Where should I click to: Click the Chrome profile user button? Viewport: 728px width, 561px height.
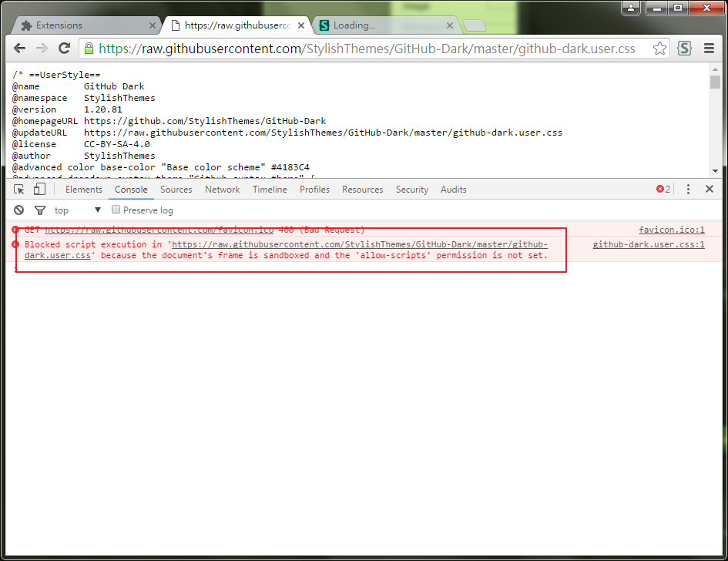pos(631,8)
